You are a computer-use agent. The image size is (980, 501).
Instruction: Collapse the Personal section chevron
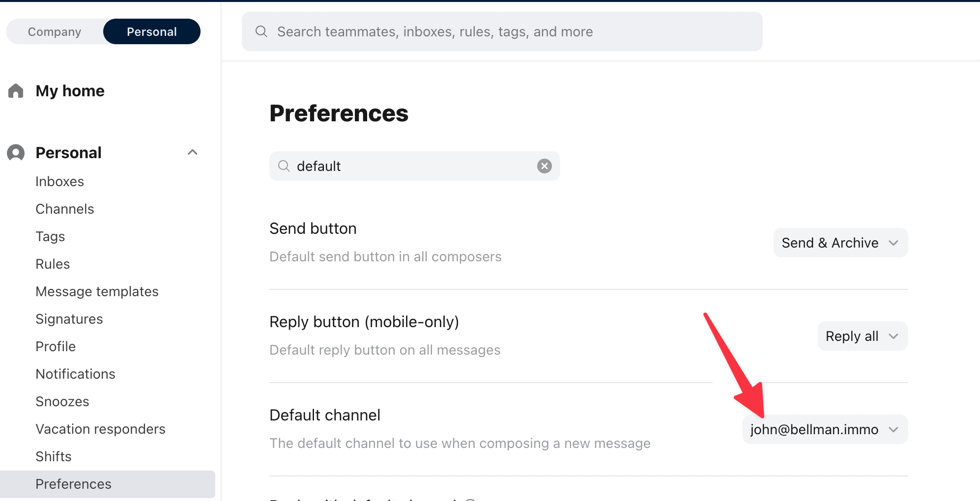pos(193,152)
